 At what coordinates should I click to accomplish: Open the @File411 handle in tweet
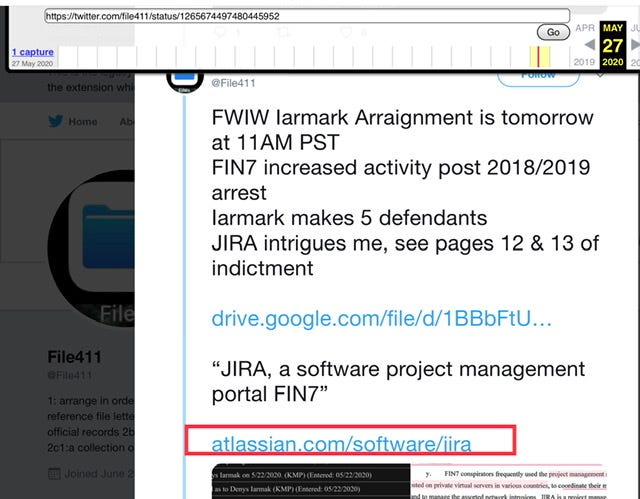coord(233,83)
